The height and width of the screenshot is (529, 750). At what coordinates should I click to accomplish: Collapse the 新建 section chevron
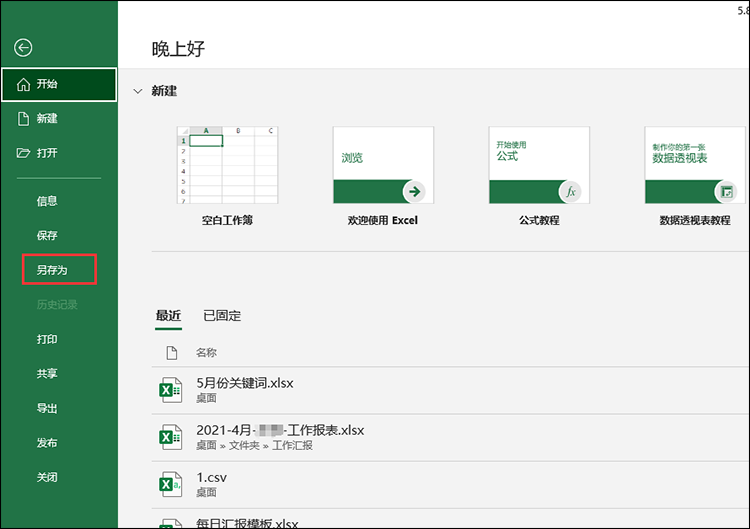coord(138,91)
